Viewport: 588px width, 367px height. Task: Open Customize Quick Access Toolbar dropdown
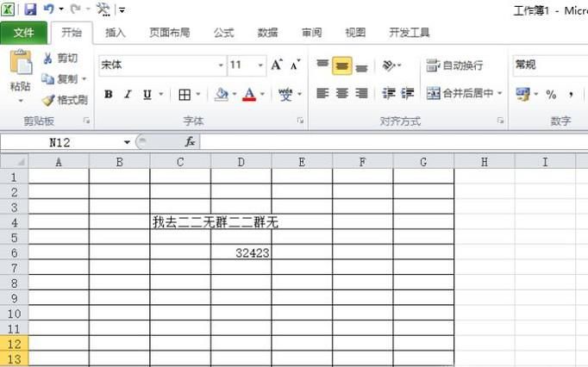click(122, 10)
